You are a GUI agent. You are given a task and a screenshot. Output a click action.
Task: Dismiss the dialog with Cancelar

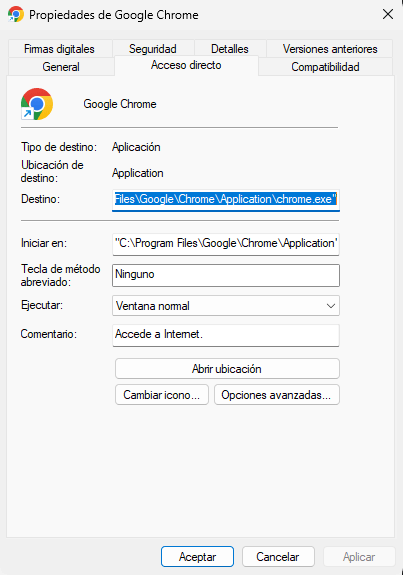coord(278,557)
